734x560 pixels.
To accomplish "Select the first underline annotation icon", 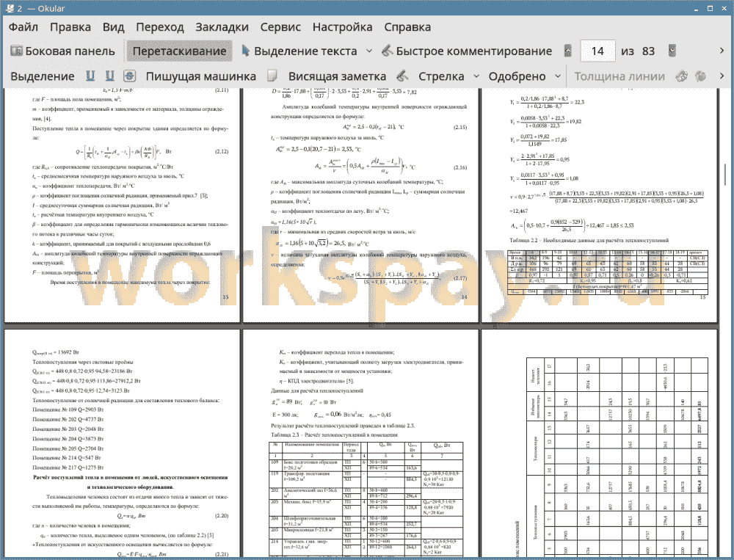I will (90, 76).
